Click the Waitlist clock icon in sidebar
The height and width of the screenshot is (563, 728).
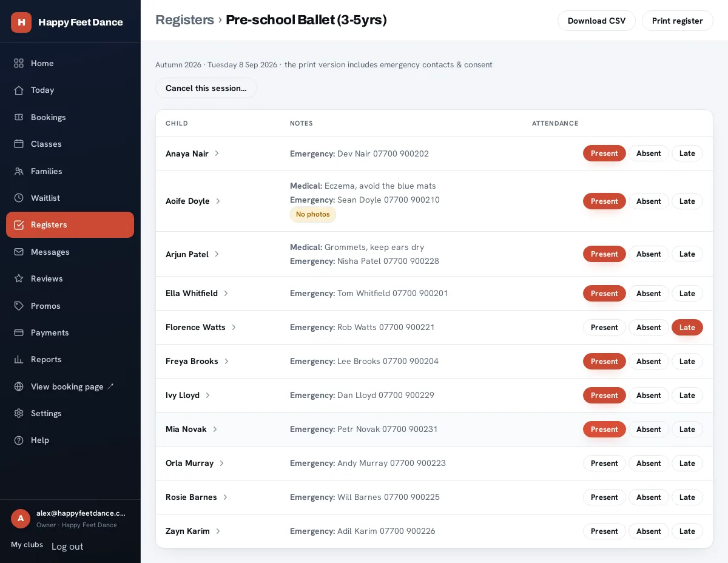(x=19, y=198)
